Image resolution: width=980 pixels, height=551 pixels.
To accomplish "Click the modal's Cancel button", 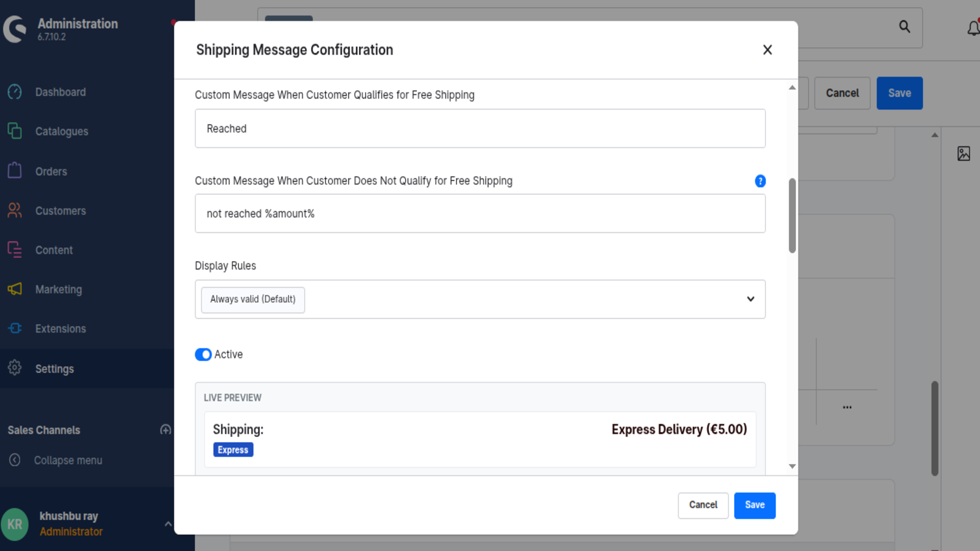I will 703,505.
